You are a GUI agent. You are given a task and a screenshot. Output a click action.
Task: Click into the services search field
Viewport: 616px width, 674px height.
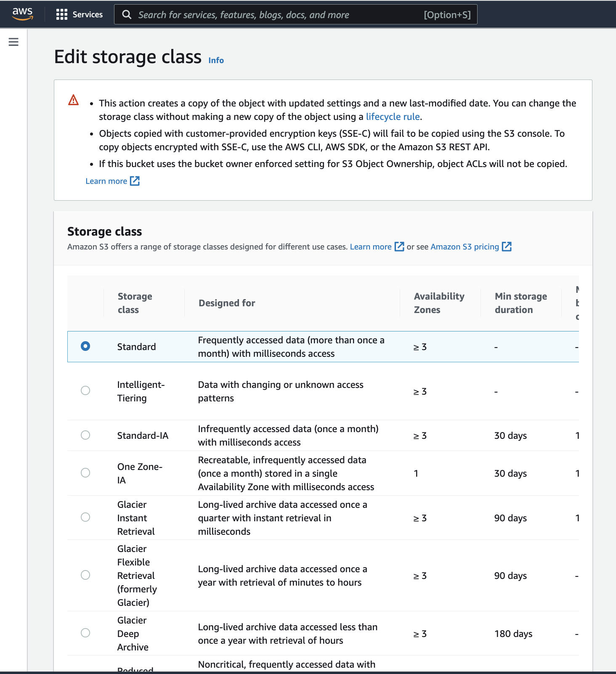pos(295,15)
